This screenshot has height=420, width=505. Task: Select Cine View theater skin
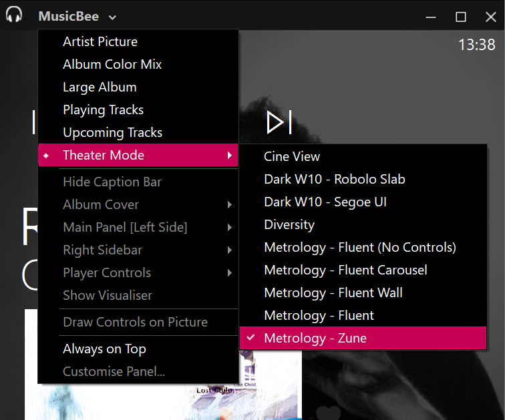point(363,157)
